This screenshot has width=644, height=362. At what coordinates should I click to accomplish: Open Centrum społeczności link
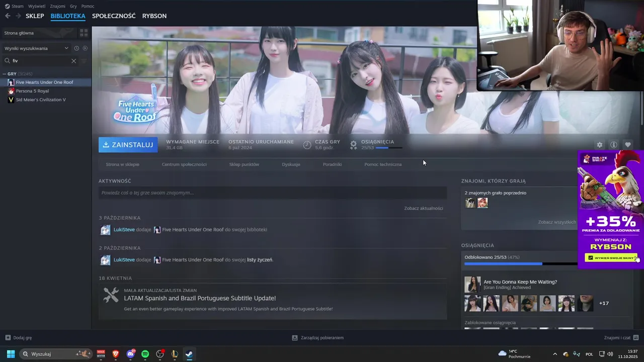pyautogui.click(x=184, y=164)
